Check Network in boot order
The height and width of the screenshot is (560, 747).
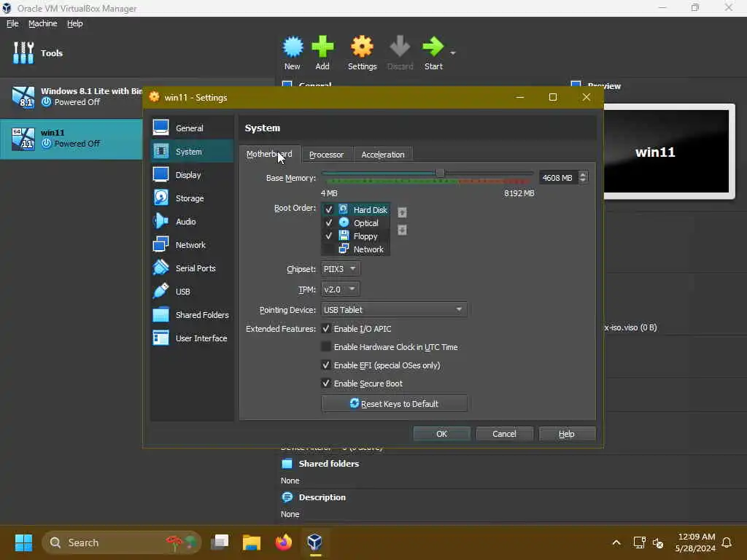pyautogui.click(x=329, y=249)
